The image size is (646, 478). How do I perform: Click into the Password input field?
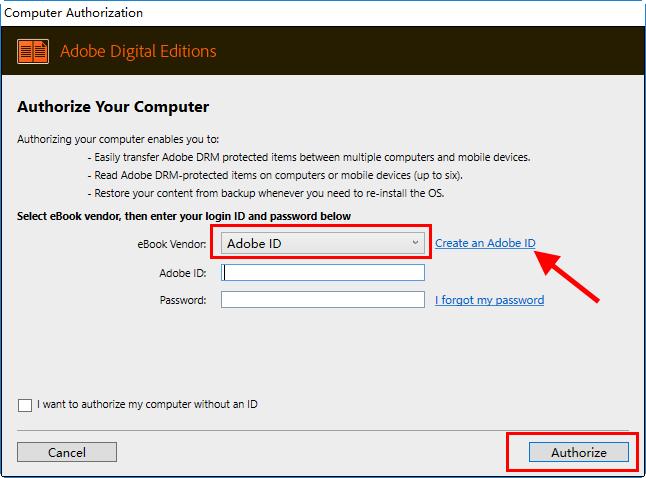pyautogui.click(x=323, y=300)
